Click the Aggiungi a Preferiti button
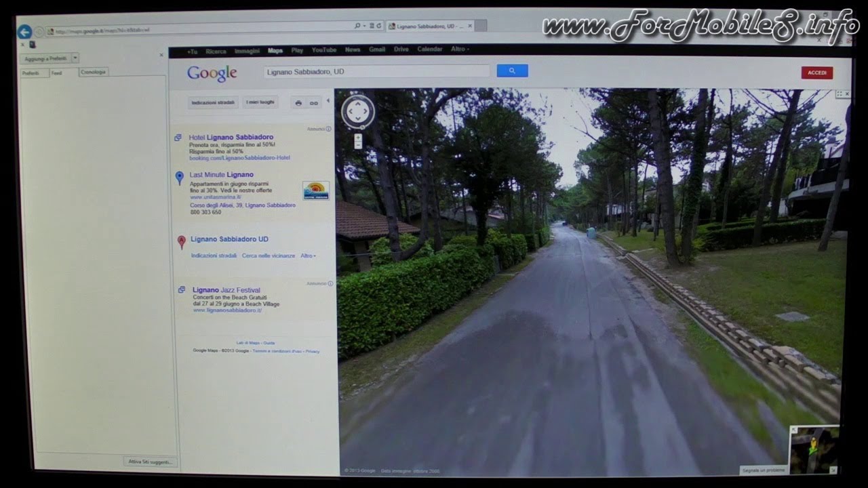Image resolution: width=868 pixels, height=488 pixels. click(x=45, y=58)
